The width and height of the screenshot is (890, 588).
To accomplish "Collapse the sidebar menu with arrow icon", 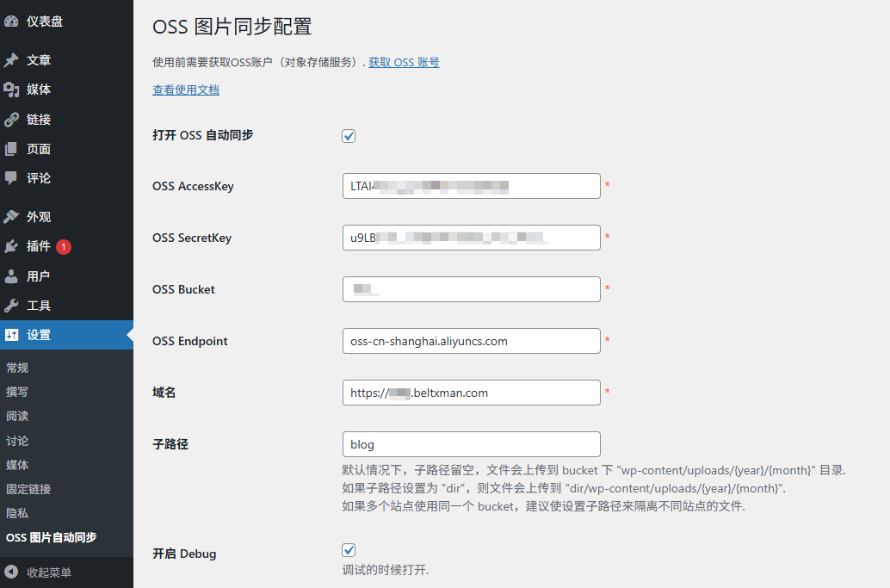I will tap(11, 573).
